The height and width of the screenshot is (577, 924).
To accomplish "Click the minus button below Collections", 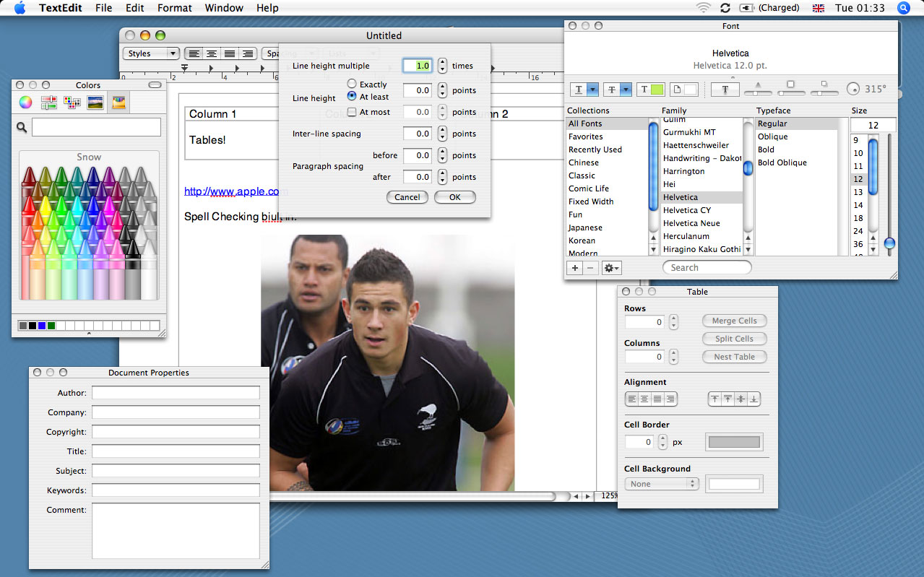I will tap(590, 268).
